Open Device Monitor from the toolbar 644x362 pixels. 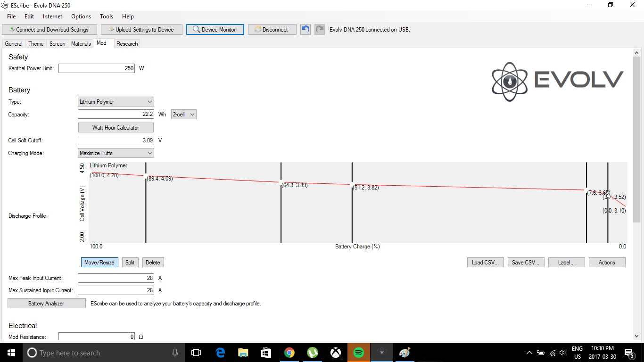(x=215, y=29)
